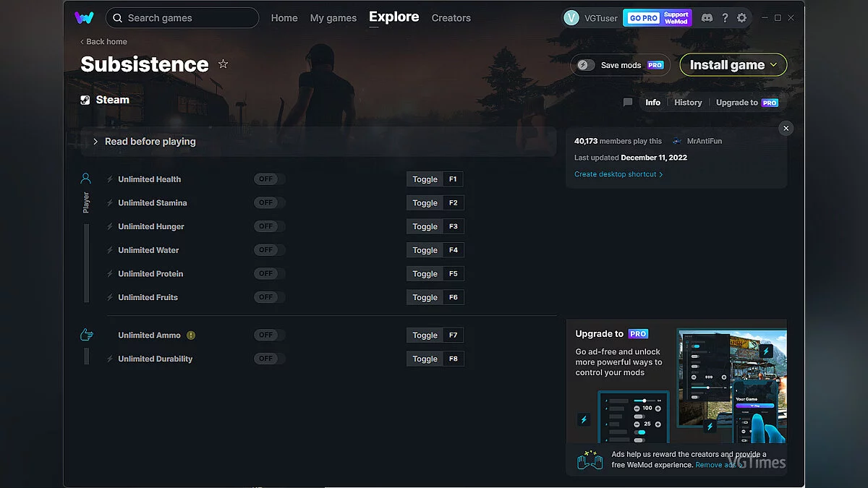This screenshot has height=488, width=868.
Task: Click the Toggle F4 hotkey button
Action: pos(435,250)
